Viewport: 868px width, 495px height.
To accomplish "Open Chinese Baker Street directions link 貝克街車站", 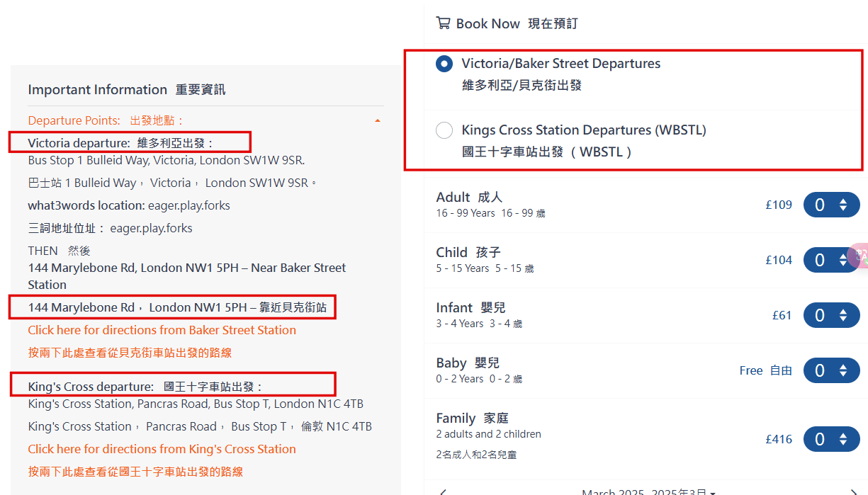I will pyautogui.click(x=130, y=353).
